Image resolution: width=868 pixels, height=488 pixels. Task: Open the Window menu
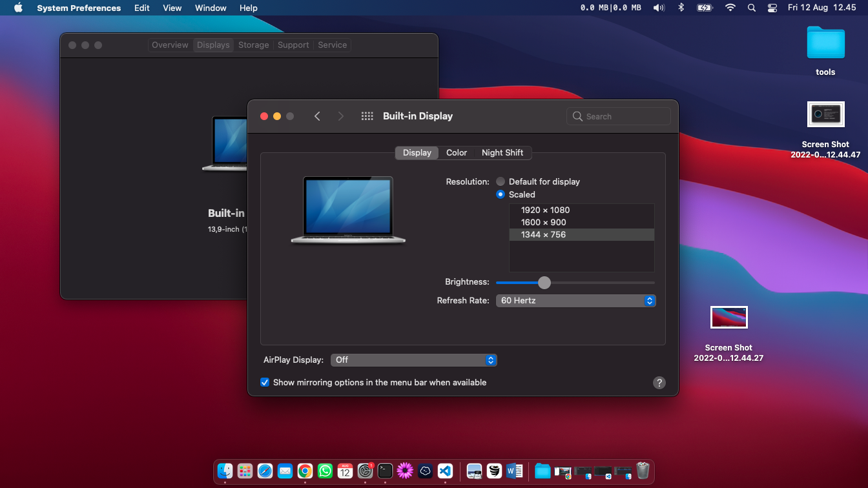pyautogui.click(x=211, y=8)
